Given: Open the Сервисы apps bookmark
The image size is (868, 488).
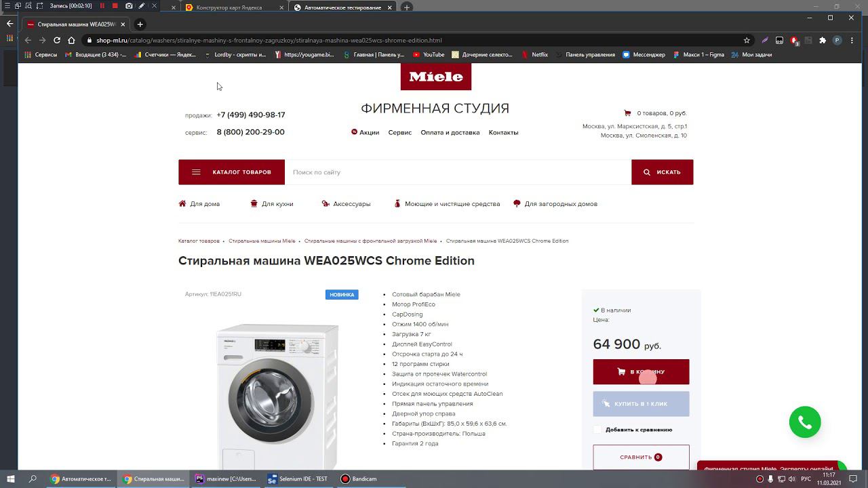Looking at the screenshot, I should [x=41, y=55].
